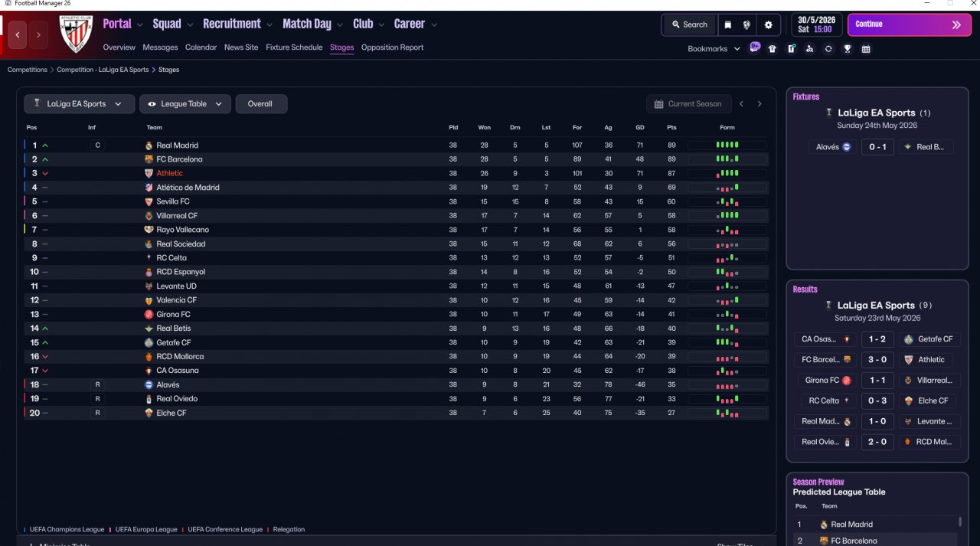Click the Atlético de Madrid badge in table
Image resolution: width=980 pixels, height=546 pixels.
149,188
